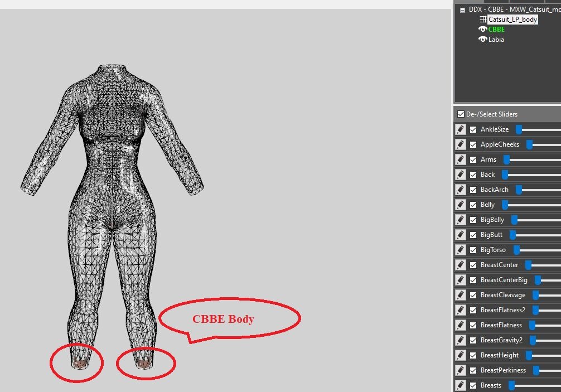This screenshot has width=561, height=392.
Task: Select the DDX - CBBE - MXW_Catsuit project name
Action: 515,9
